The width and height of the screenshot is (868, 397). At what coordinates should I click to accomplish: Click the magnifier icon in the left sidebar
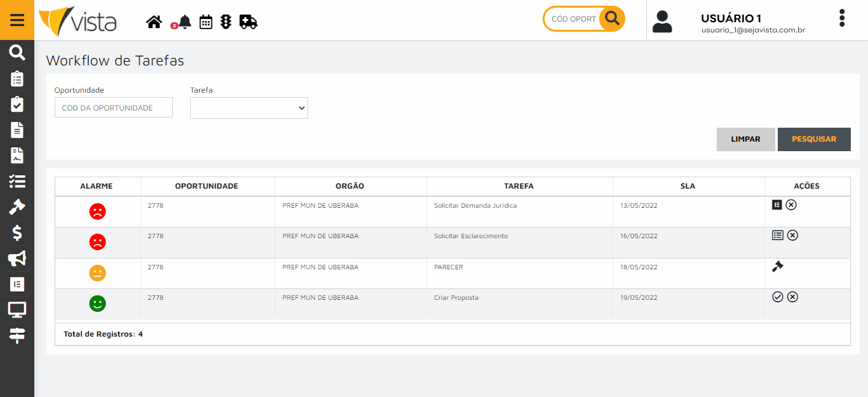click(17, 53)
